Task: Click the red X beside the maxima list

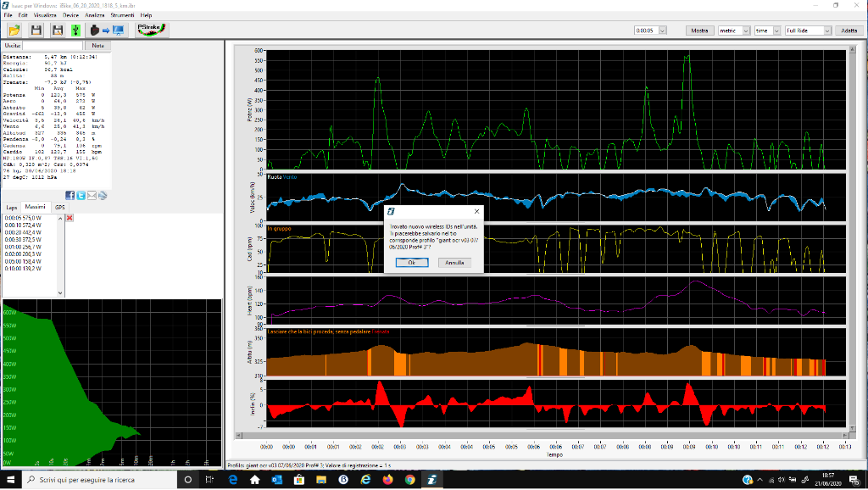Action: (70, 218)
